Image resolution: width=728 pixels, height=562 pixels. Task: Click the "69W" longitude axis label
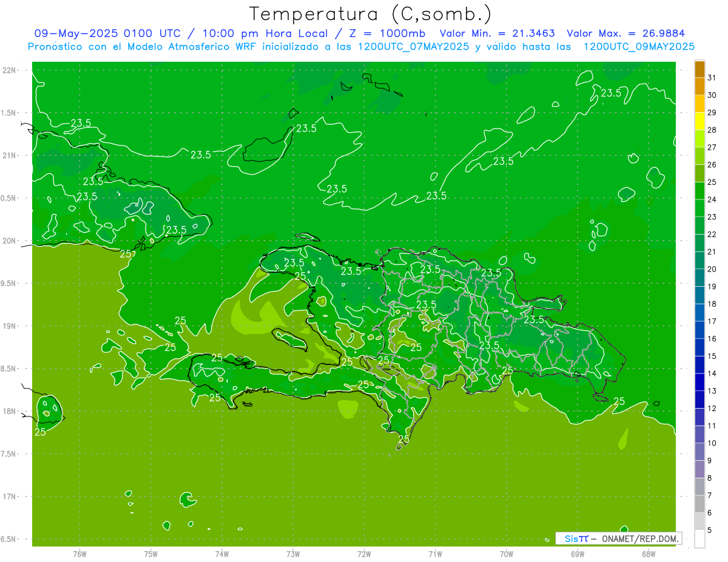pyautogui.click(x=578, y=554)
